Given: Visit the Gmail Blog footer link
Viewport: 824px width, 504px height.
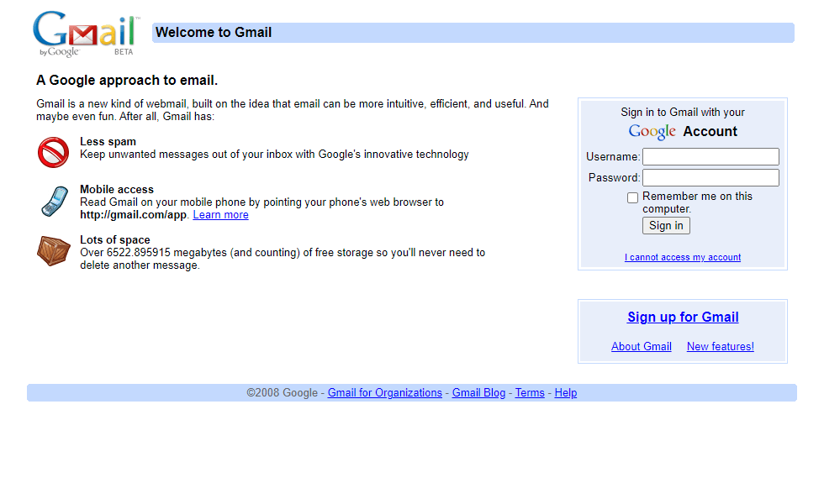Looking at the screenshot, I should point(478,393).
